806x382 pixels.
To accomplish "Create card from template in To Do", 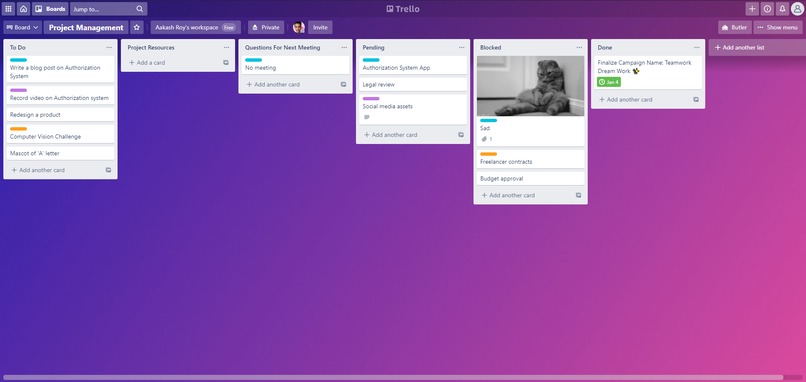I will pos(108,170).
